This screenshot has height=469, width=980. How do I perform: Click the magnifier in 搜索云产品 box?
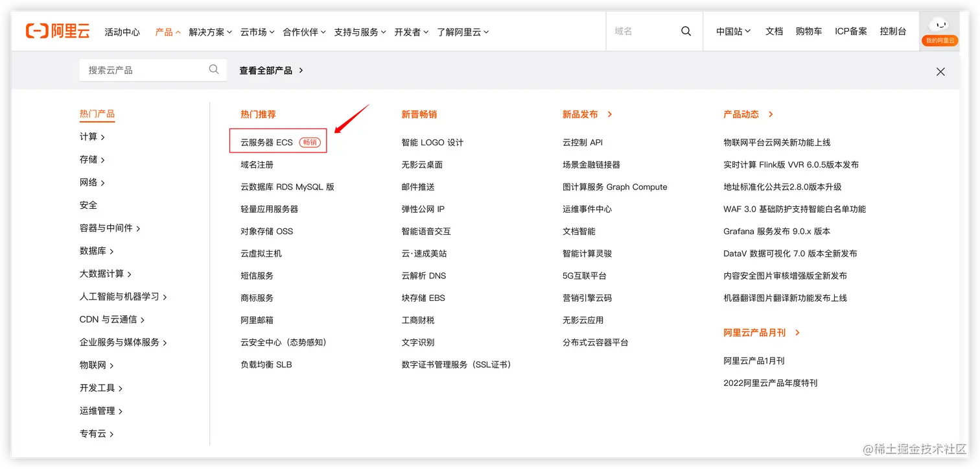click(x=214, y=69)
